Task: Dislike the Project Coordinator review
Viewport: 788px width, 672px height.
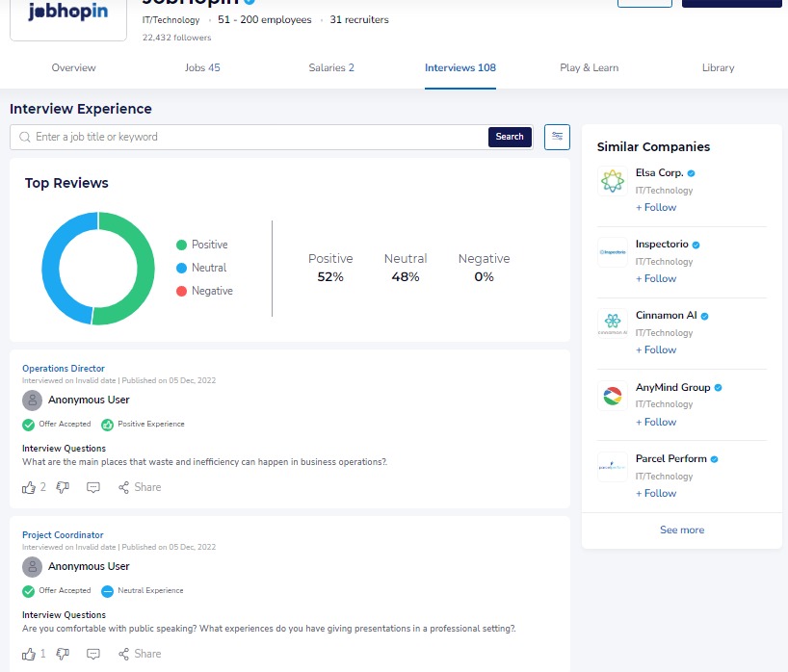Action: click(63, 654)
